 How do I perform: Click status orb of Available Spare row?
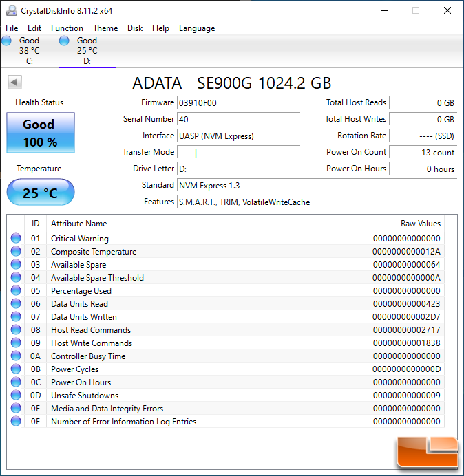click(x=16, y=264)
